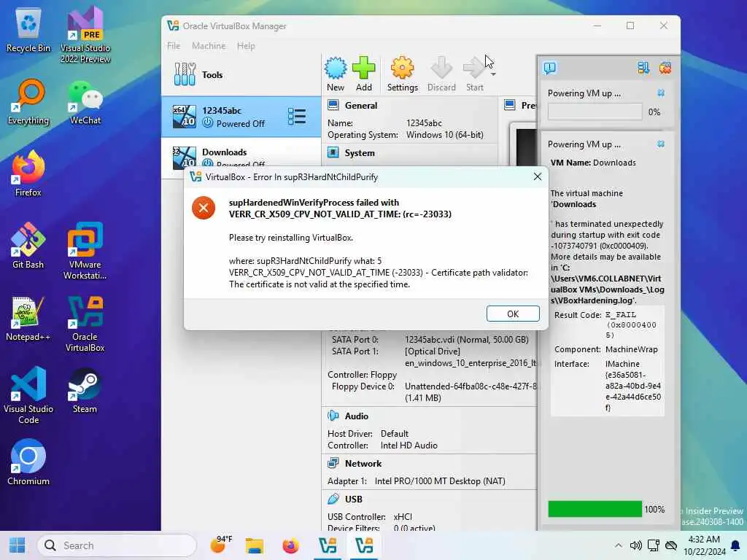Open Firefox desktop shortcut
Screen dimensions: 747x560
[x=28, y=174]
